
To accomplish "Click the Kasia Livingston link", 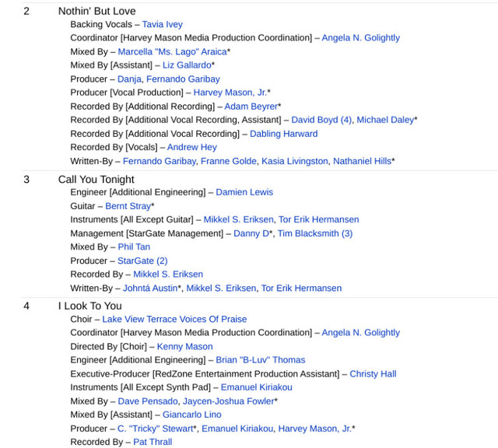I will click(294, 161).
